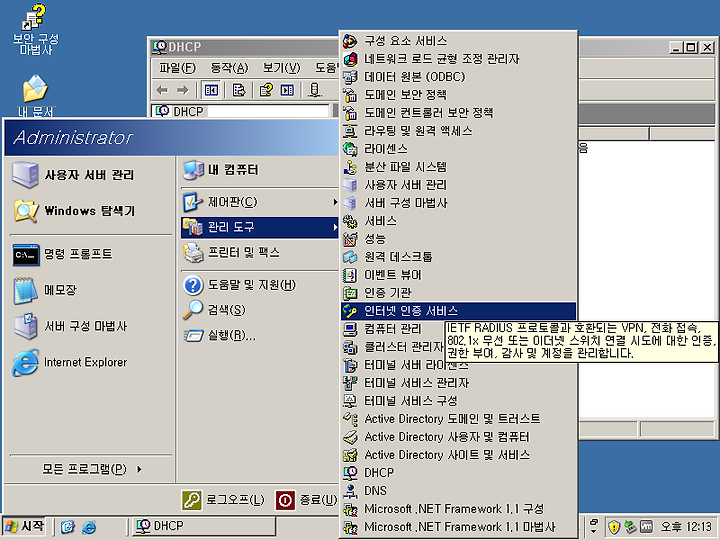
Task: Click the 시작 Start button
Action: pyautogui.click(x=25, y=526)
